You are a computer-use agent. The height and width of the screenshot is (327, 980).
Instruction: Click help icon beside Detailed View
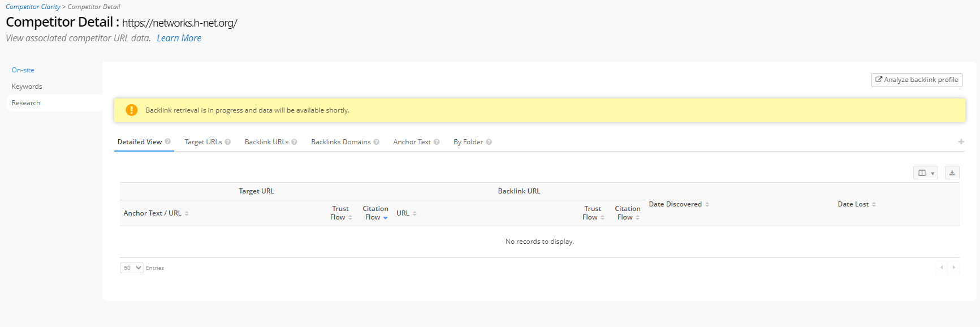click(x=168, y=142)
